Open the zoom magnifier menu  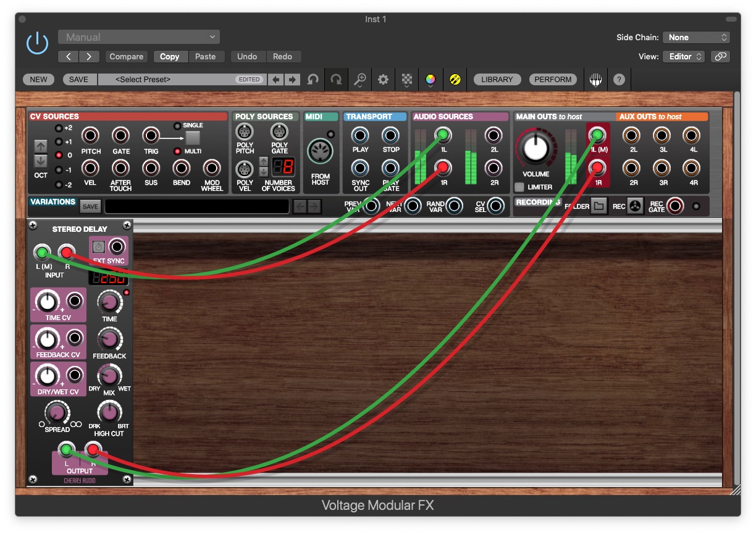coord(359,79)
